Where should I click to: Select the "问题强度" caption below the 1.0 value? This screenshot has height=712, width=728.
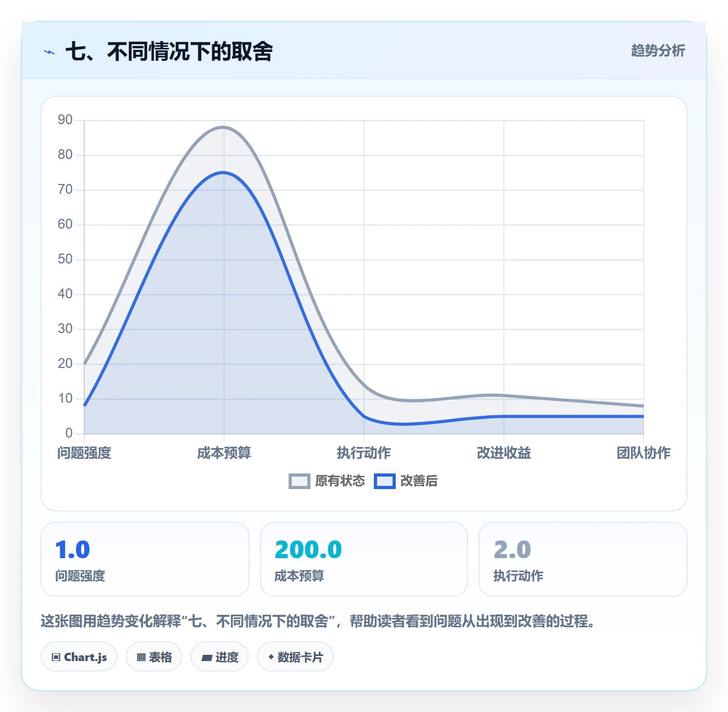tap(80, 576)
